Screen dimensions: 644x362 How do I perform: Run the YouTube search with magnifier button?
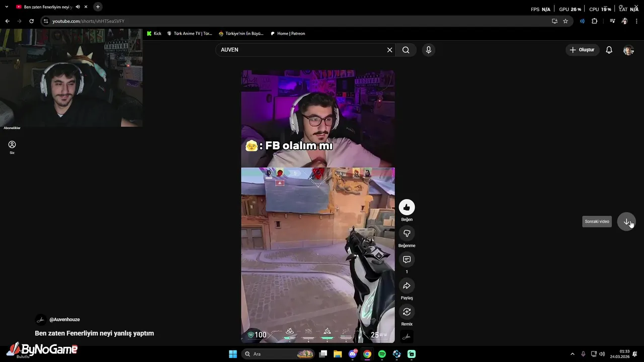click(406, 50)
